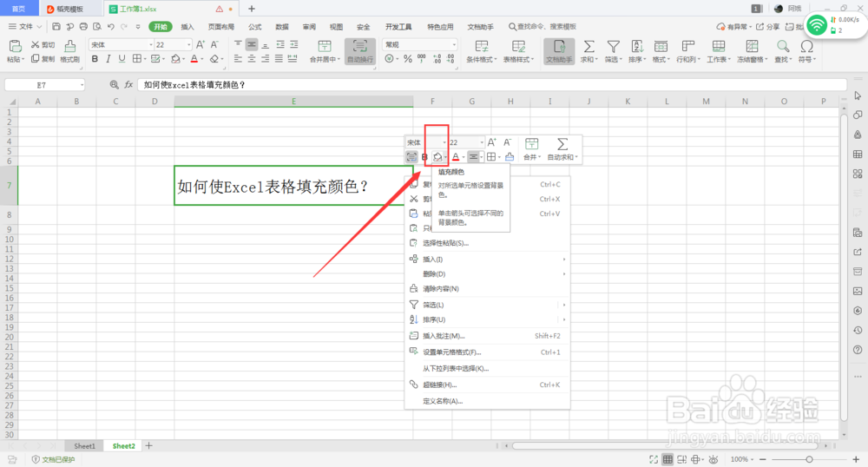The width and height of the screenshot is (868, 467).
Task: Click the Share (分享) button
Action: pyautogui.click(x=768, y=27)
